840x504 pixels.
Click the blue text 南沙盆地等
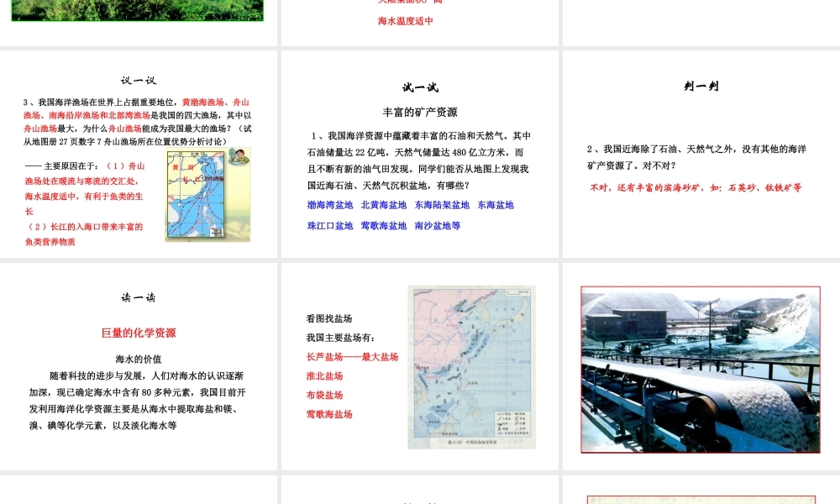coord(438,225)
